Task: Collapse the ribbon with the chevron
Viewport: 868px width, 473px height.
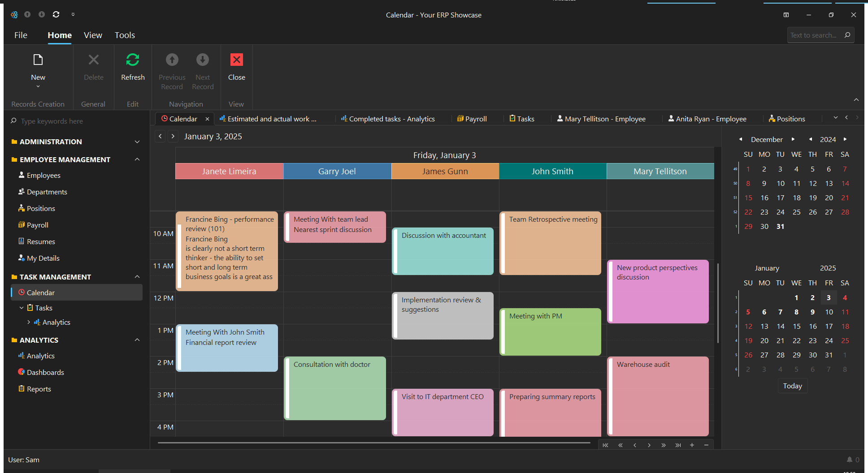Action: point(856,99)
